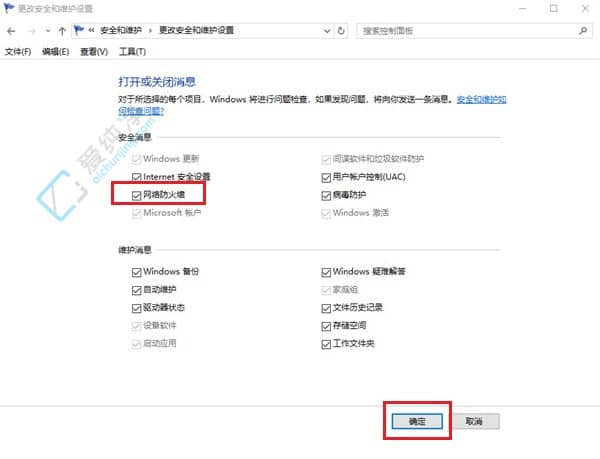Click the forward navigation arrow

click(x=32, y=31)
